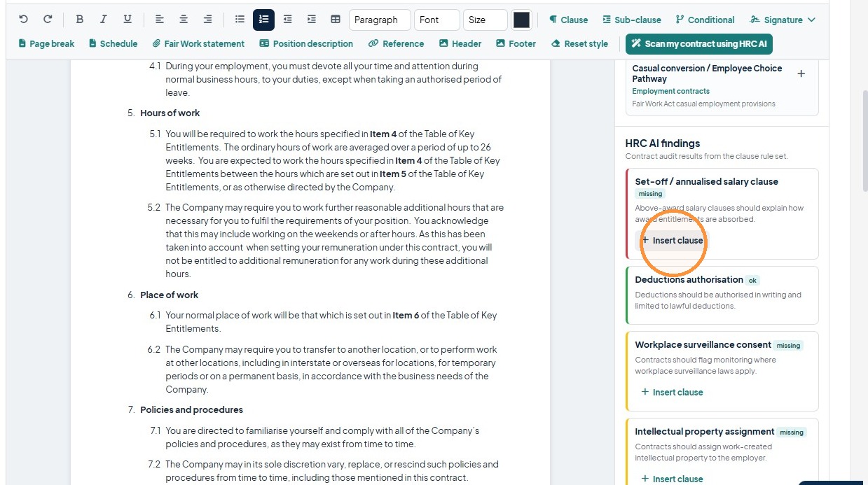The height and width of the screenshot is (485, 868).
Task: Attach the Fair Work statement
Action: [x=198, y=43]
